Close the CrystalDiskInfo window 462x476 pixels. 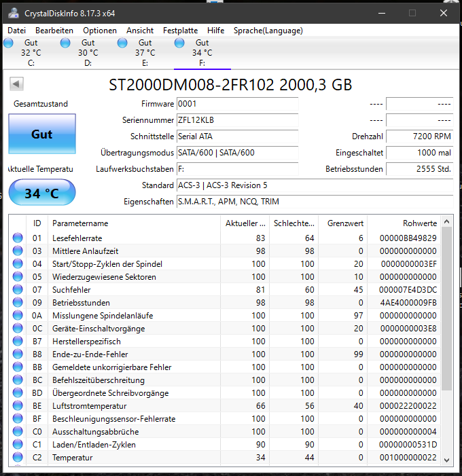click(x=444, y=13)
